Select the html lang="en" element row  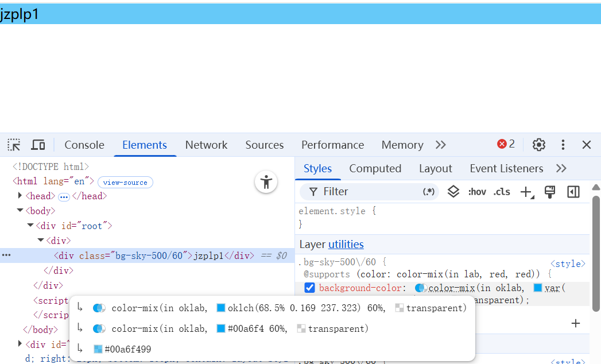pos(53,181)
